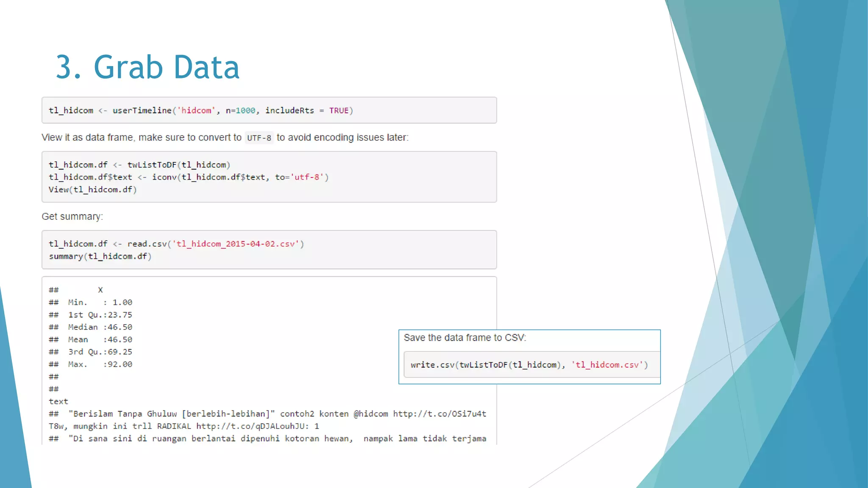This screenshot has height=488, width=868.
Task: Click the userTimeline('hidcom' code line
Action: [201, 111]
